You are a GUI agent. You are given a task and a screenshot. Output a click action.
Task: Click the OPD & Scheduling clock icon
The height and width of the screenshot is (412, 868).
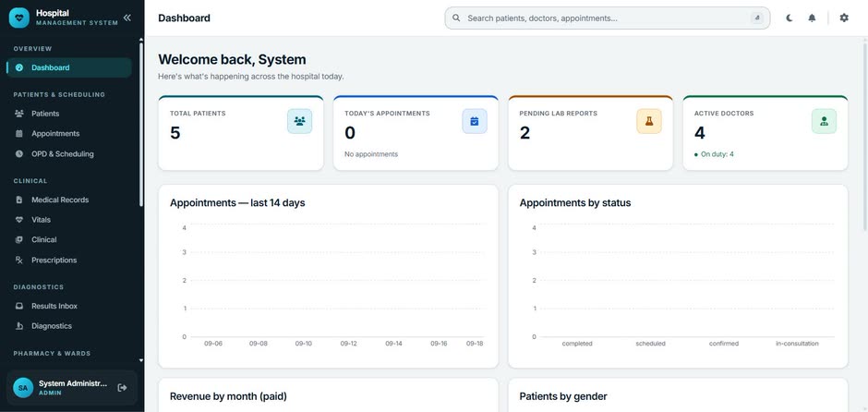19,154
